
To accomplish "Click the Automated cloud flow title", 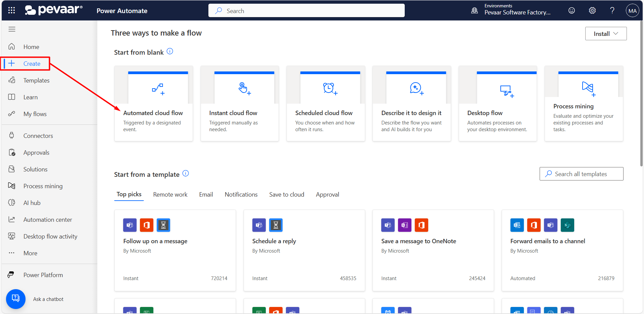I will (153, 113).
